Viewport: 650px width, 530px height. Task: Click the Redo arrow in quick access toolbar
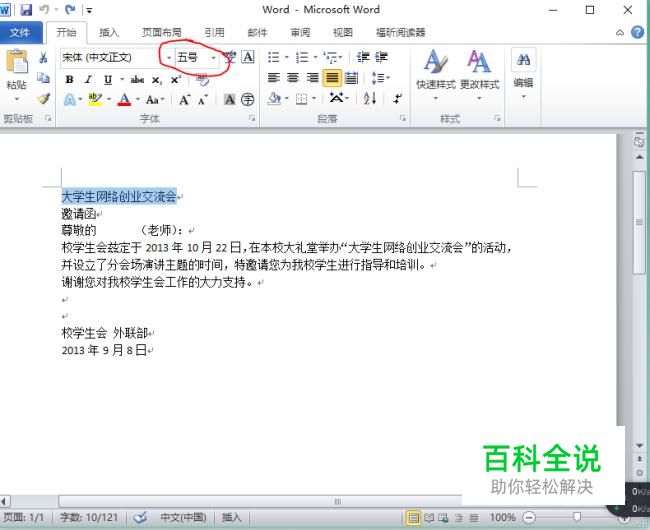70,9
